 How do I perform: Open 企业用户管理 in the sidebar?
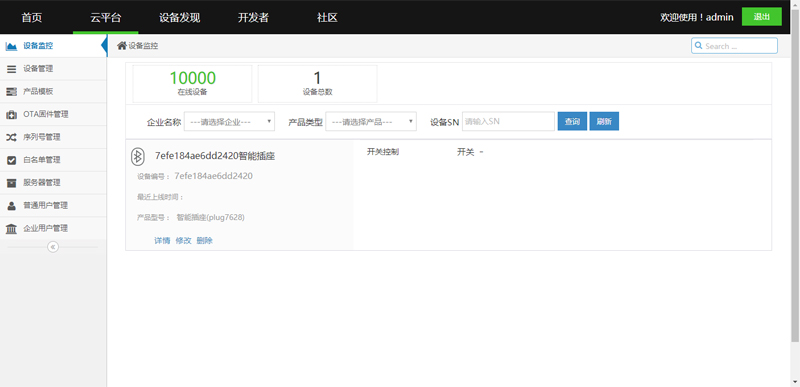click(x=53, y=228)
